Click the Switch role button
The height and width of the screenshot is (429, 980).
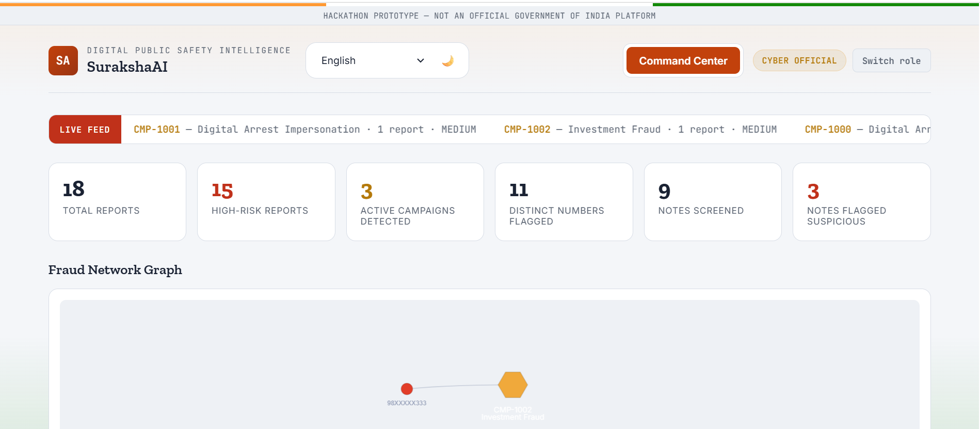coord(891,60)
